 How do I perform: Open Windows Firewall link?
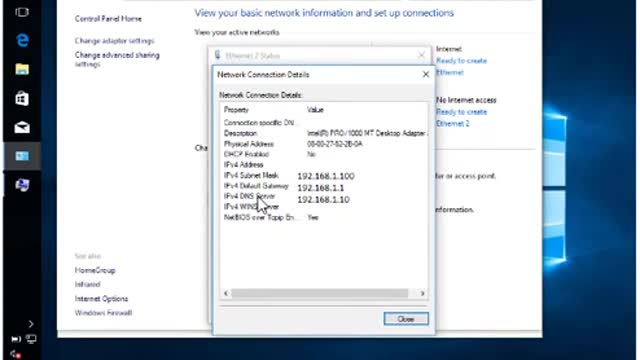click(103, 313)
